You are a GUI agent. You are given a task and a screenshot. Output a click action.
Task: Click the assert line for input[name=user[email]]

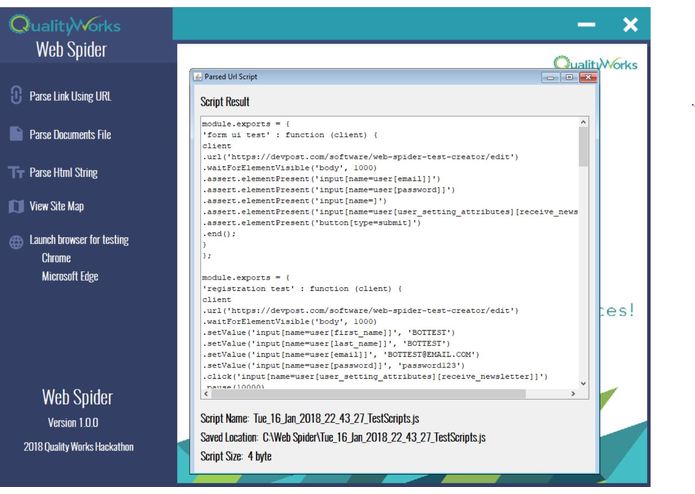click(321, 179)
